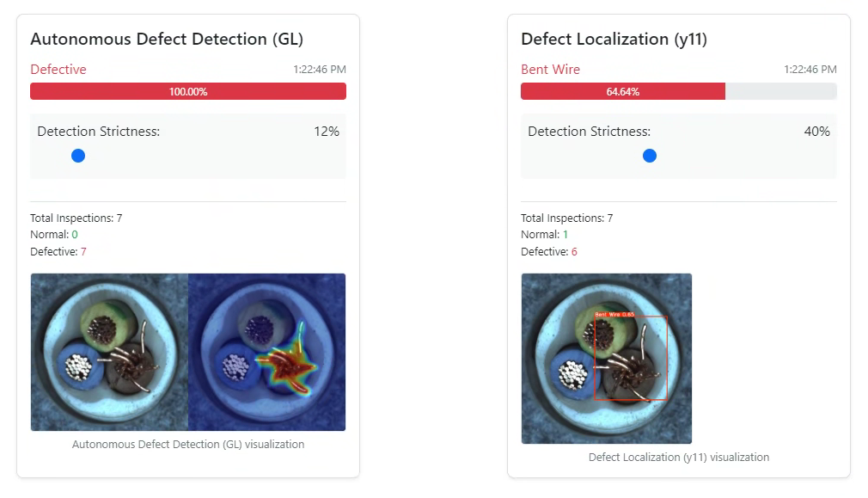Click the GL Normal count of 0

click(75, 234)
